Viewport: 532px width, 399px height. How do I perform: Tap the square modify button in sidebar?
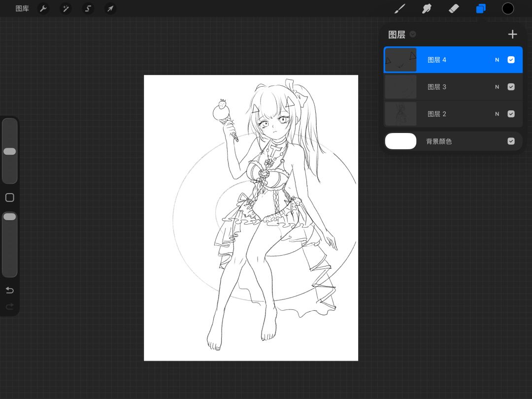9,198
